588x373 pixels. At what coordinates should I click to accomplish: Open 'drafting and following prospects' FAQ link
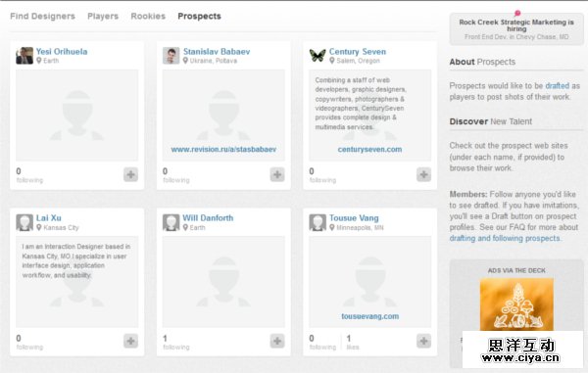[505, 238]
